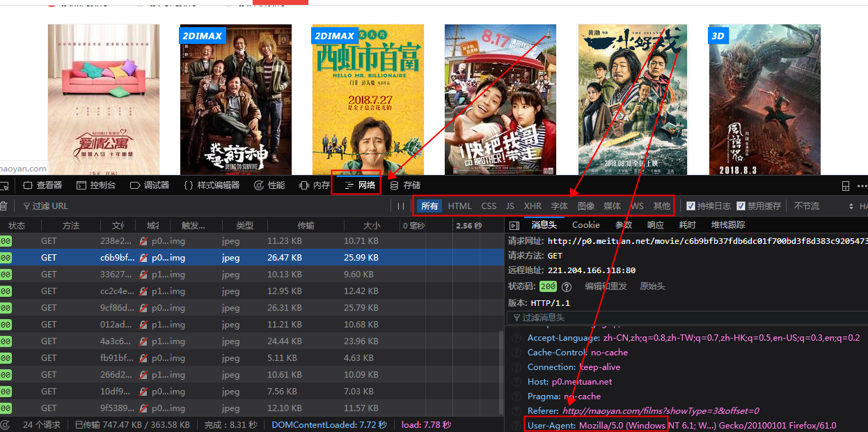Sort requests by 状态 status column
Image resolution: width=868 pixels, height=432 pixels.
click(17, 226)
